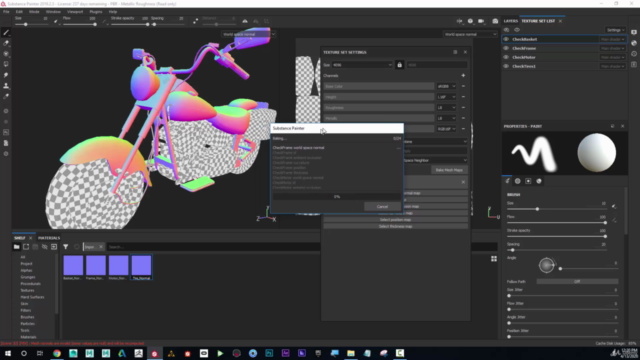Open Roughness channel format dropdown
Viewport: 640px width, 360px height.
[446, 107]
